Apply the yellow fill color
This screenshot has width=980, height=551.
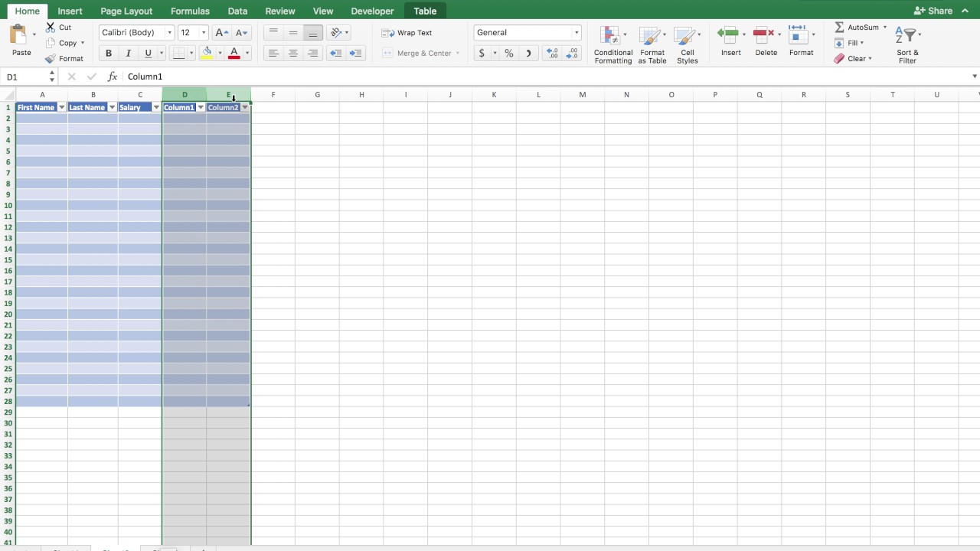207,54
